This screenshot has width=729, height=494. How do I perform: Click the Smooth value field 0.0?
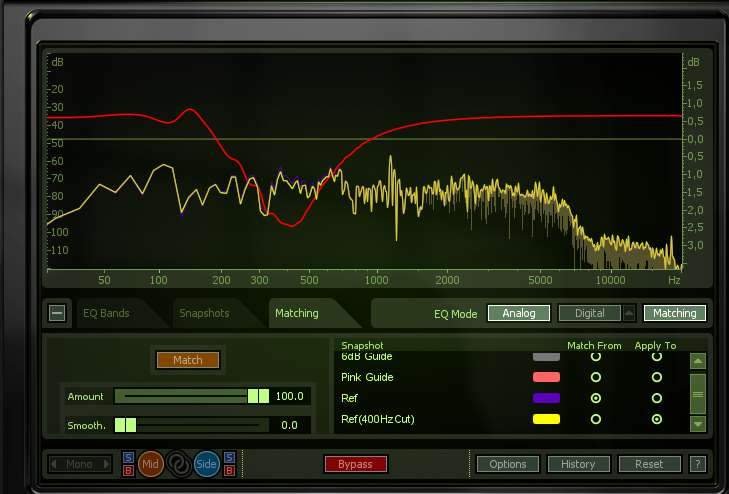[x=290, y=425]
